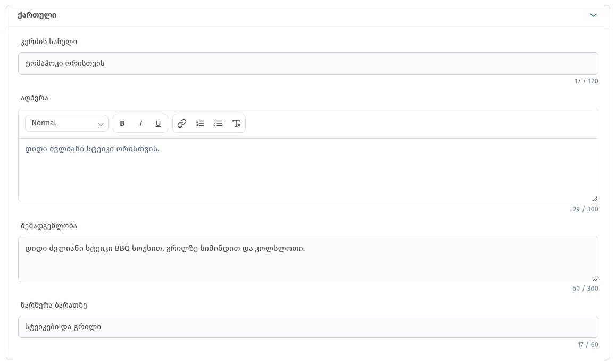The image size is (616, 364).
Task: Click the resize handle of the აღწერა editor
Action: (x=595, y=199)
